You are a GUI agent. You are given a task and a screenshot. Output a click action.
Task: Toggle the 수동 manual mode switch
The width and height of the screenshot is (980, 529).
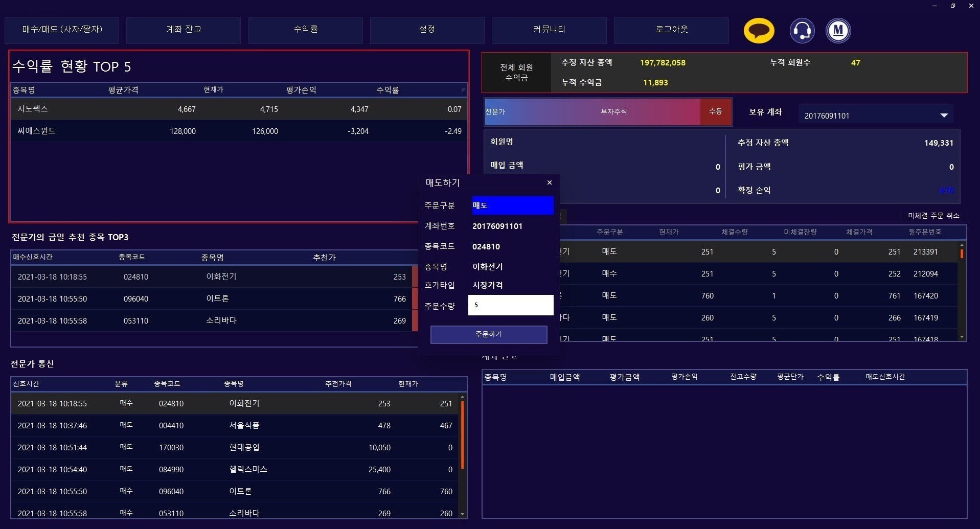pyautogui.click(x=715, y=111)
